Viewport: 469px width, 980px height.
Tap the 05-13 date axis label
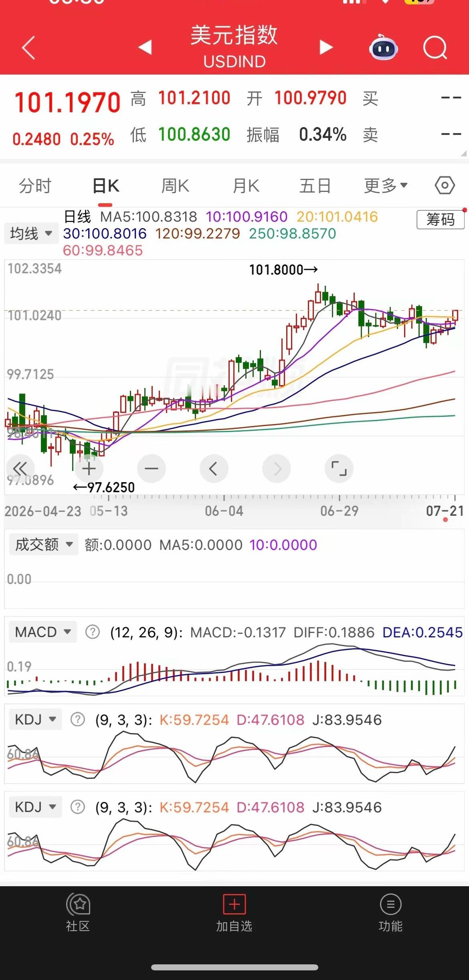109,511
